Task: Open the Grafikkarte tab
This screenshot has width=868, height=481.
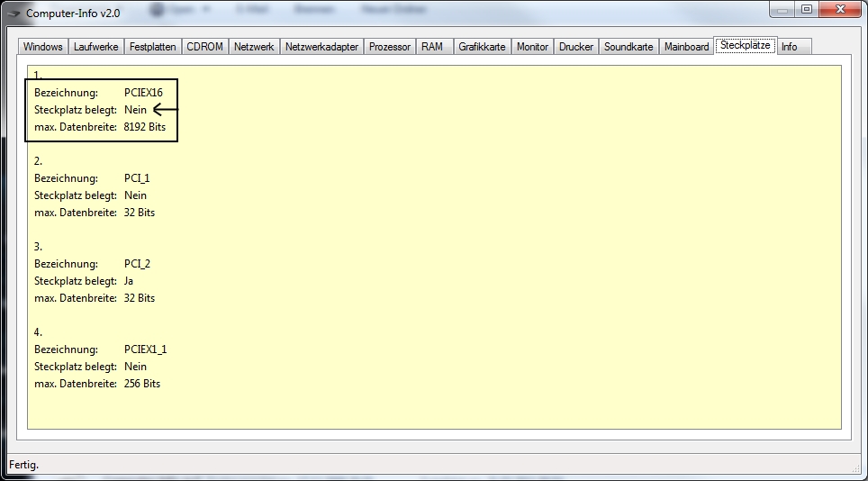Action: (x=482, y=47)
